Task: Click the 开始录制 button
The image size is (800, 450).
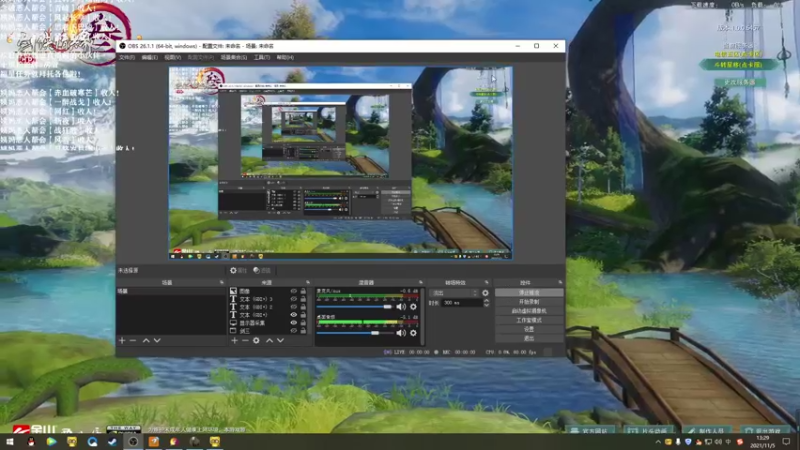Action: pos(529,302)
